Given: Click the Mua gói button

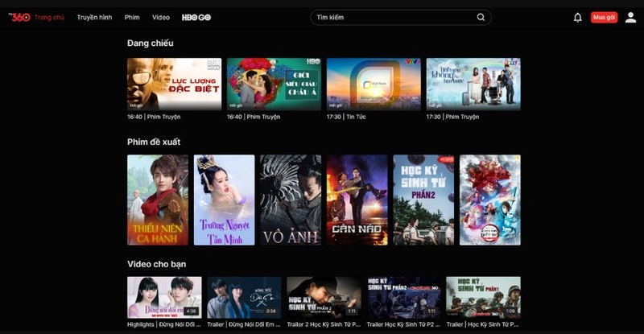Looking at the screenshot, I should point(604,17).
